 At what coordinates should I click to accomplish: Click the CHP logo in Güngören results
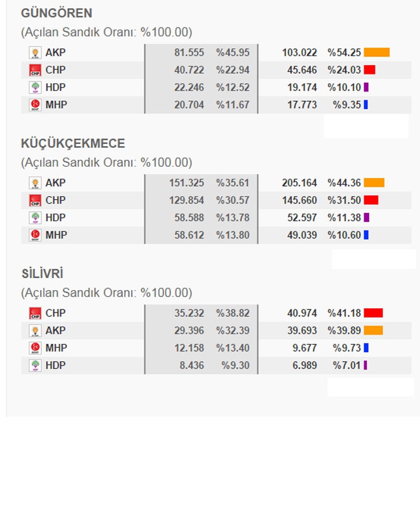(34, 70)
